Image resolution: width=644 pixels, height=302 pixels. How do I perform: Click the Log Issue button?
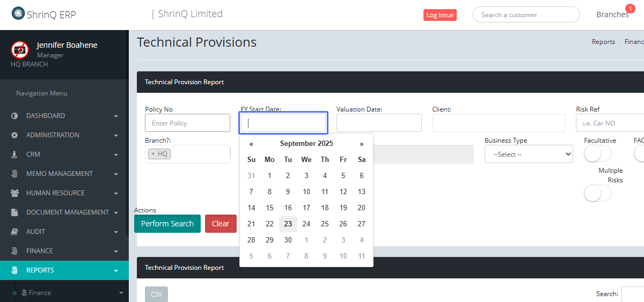440,15
